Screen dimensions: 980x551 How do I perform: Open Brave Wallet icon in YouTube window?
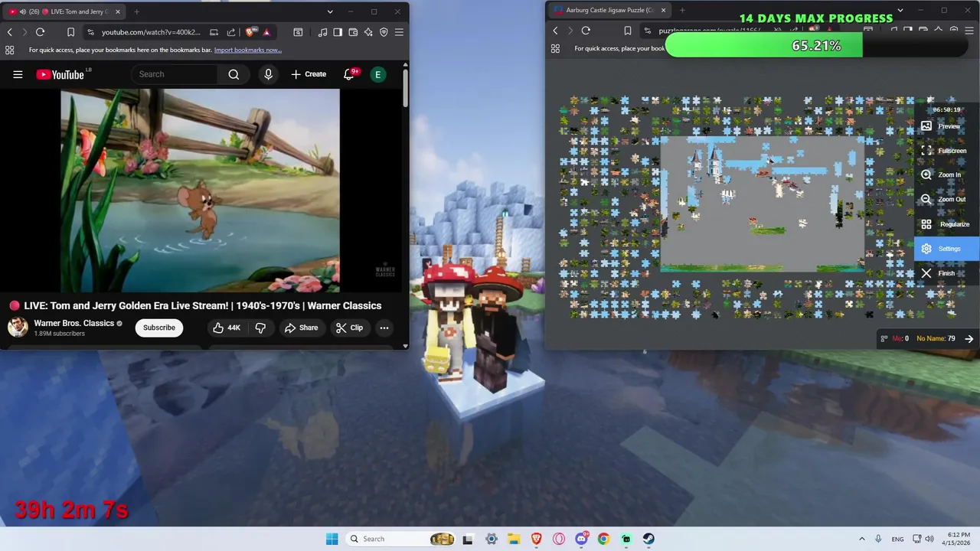[x=353, y=32]
